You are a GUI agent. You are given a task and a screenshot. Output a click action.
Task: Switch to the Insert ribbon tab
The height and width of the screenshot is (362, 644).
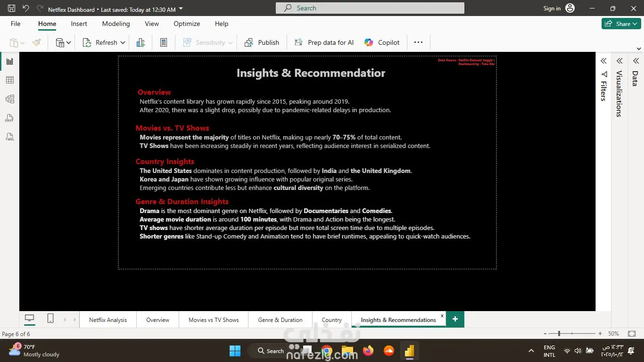coord(79,24)
